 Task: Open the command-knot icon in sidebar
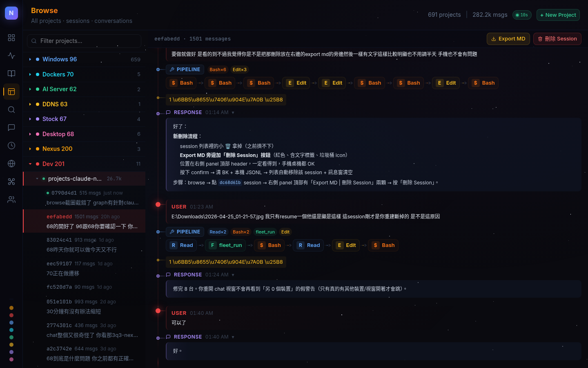[x=11, y=182]
